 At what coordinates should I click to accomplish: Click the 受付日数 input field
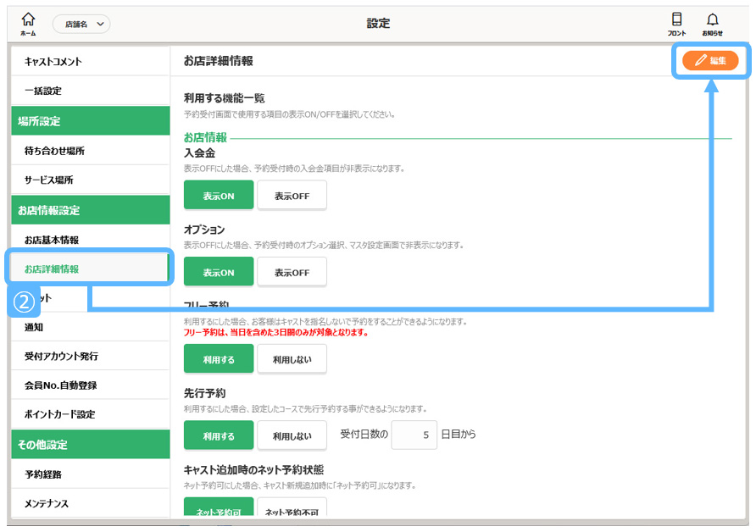[x=414, y=435]
